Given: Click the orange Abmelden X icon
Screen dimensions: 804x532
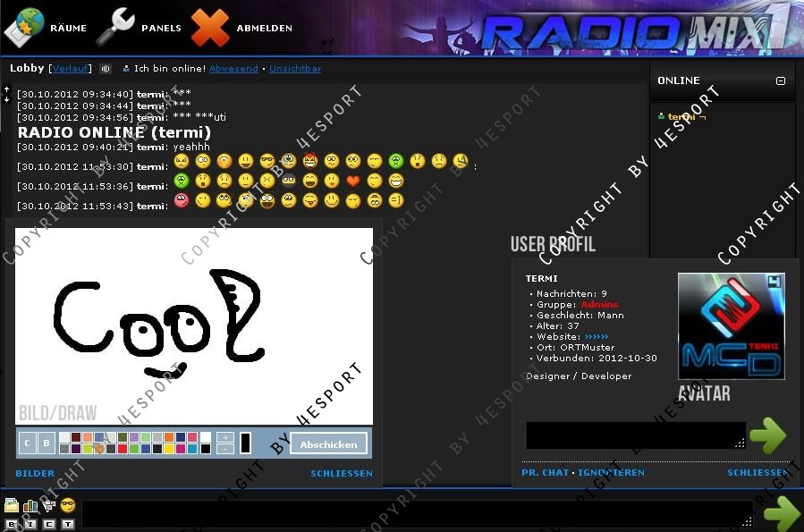Looking at the screenshot, I should click(210, 28).
